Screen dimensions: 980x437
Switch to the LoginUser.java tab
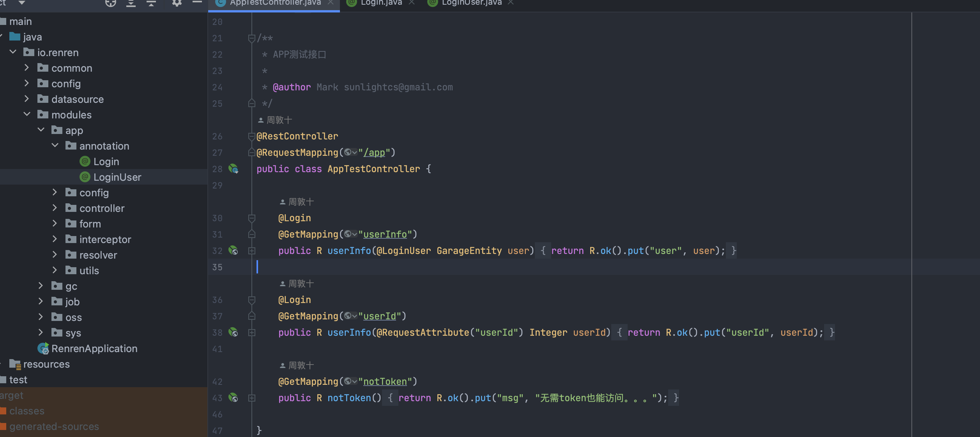click(471, 3)
